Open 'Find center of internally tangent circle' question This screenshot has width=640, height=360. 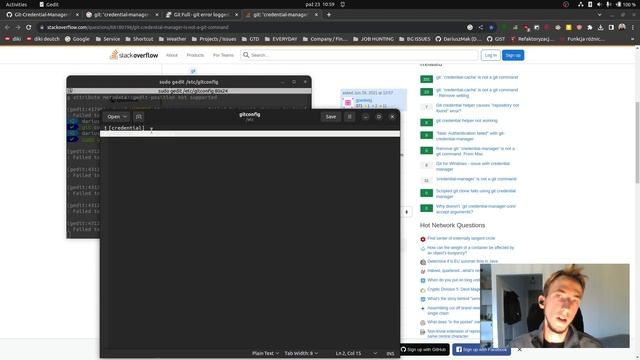click(461, 238)
